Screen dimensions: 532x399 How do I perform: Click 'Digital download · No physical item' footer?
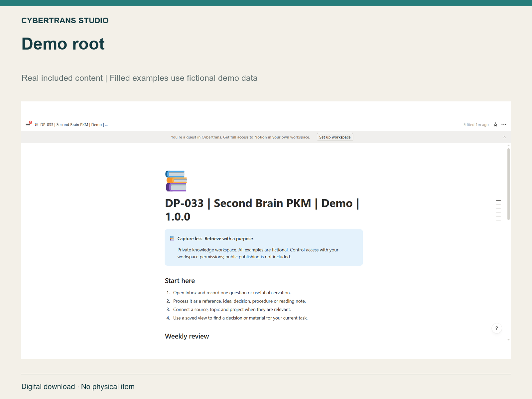click(78, 387)
